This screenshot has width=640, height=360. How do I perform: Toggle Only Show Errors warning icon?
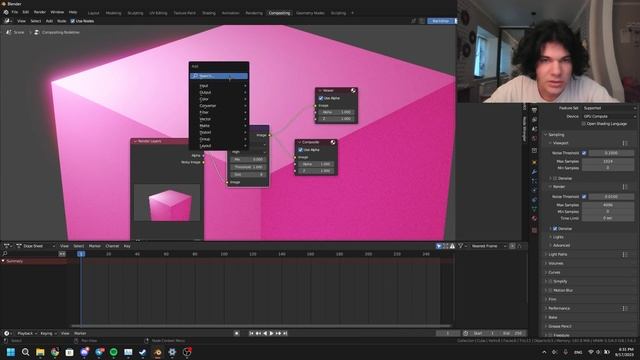point(452,246)
